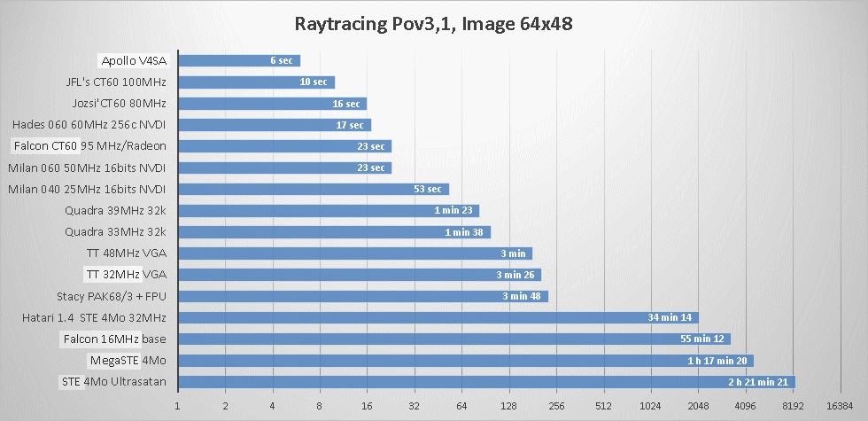This screenshot has height=421, width=868.
Task: Click the x-axis tick label "128"
Action: tap(509, 406)
